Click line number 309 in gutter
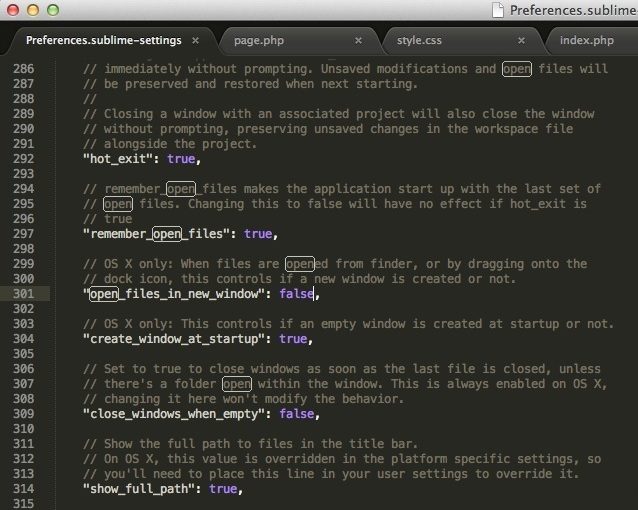Screen dimensions: 638x510 point(24,414)
